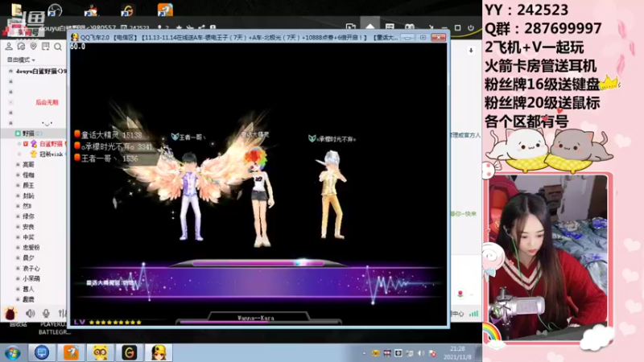
Task: Toggle the pin icon in YY title bar
Action: [x=431, y=28]
